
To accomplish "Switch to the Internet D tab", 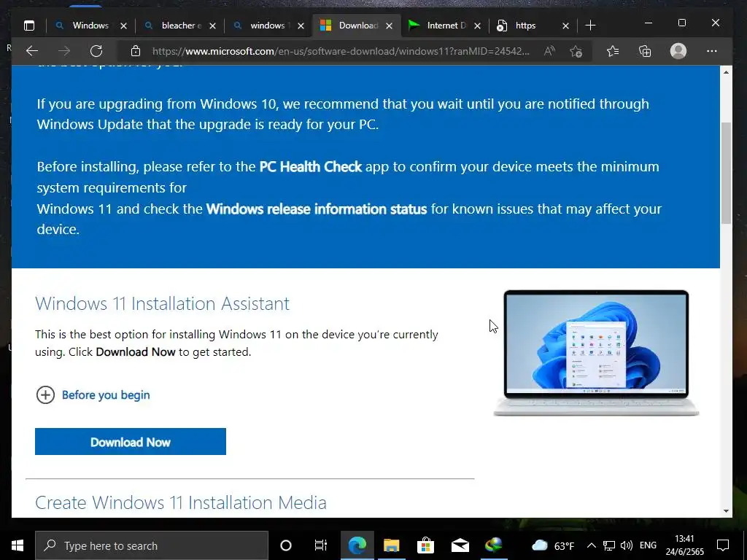I will tap(446, 26).
